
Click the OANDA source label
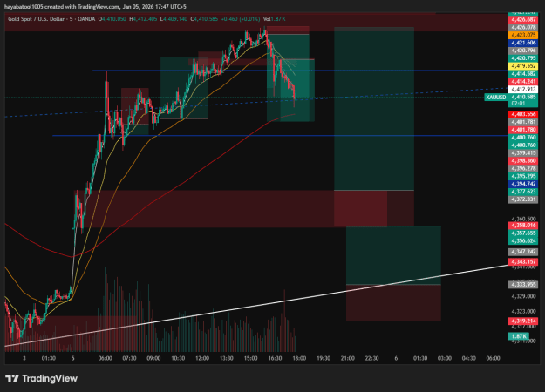pos(86,19)
